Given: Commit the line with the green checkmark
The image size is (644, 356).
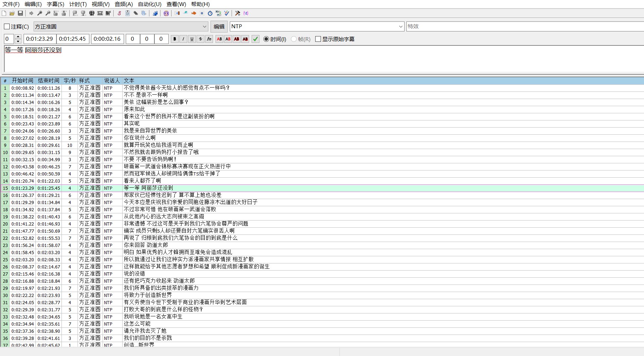Looking at the screenshot, I should [x=256, y=39].
